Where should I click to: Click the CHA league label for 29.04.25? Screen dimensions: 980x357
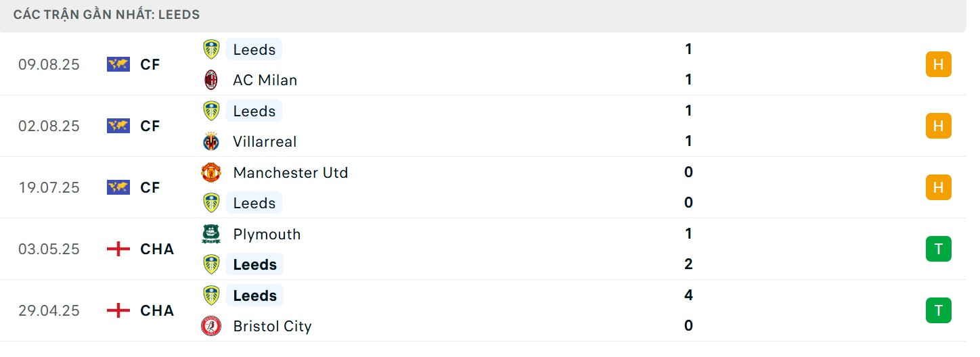point(157,310)
